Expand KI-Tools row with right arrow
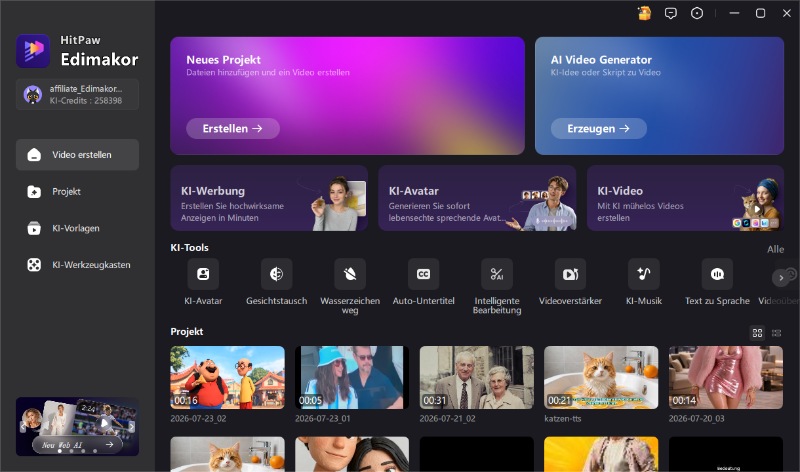 tap(781, 278)
